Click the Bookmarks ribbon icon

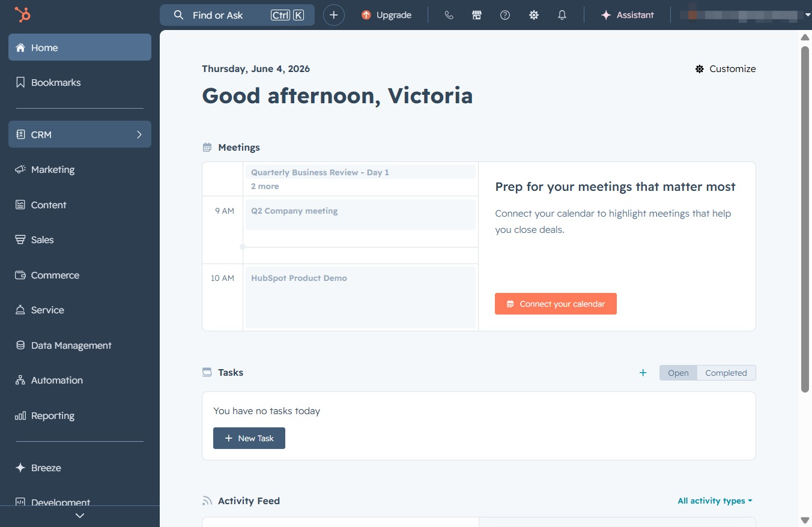coord(20,82)
